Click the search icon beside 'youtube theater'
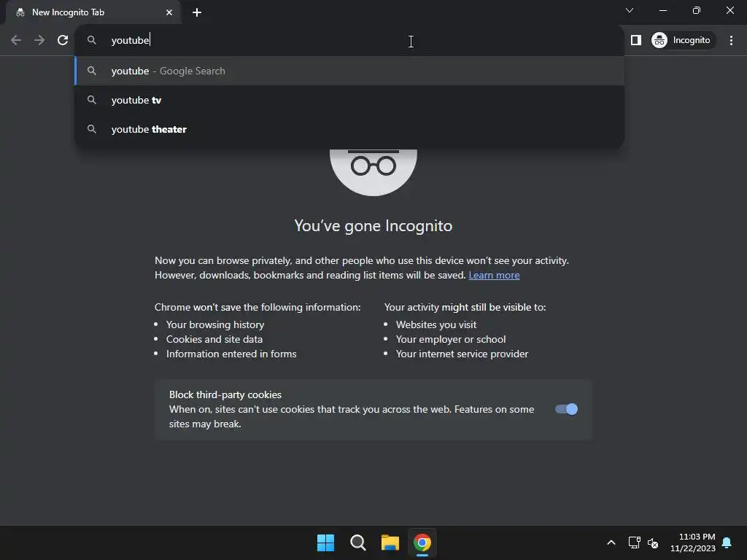 91,129
